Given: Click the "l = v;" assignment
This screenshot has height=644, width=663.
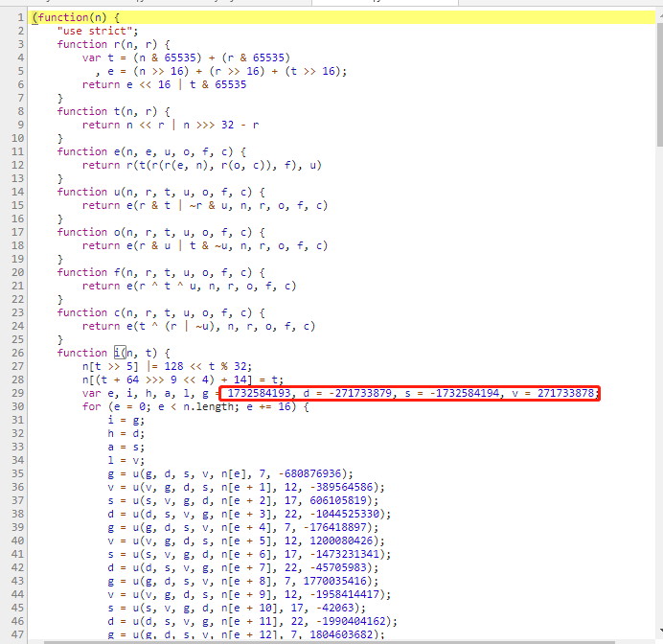Looking at the screenshot, I should [126, 460].
